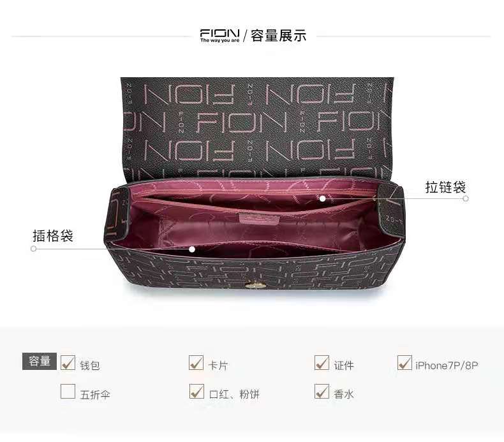
Task: Click the 容量 dark label tag
Action: (40, 361)
